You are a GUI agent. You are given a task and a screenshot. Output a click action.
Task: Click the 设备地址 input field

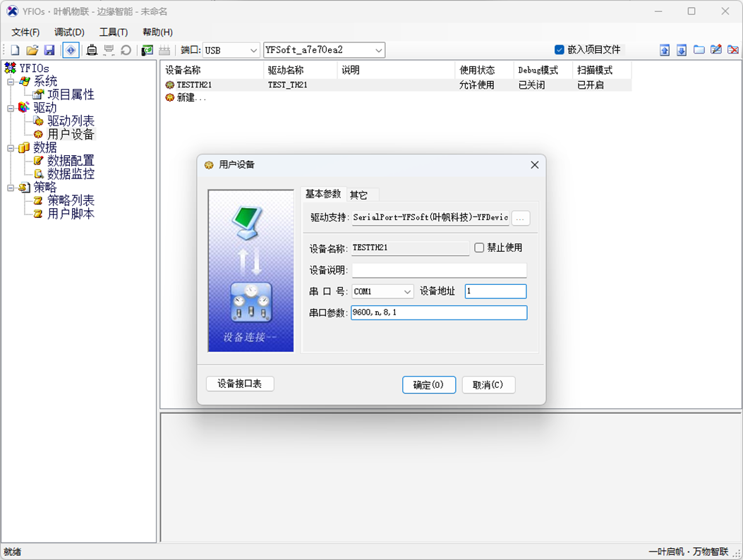(495, 291)
